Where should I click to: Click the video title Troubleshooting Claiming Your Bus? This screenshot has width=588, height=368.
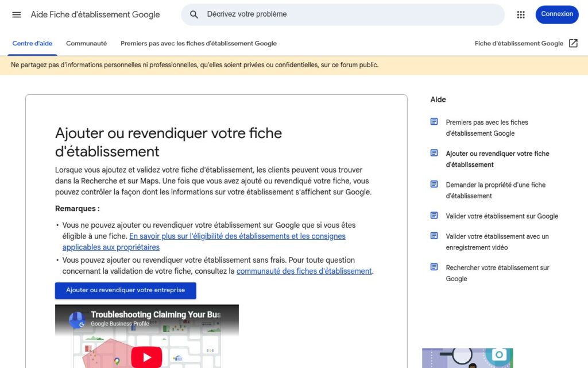point(156,315)
